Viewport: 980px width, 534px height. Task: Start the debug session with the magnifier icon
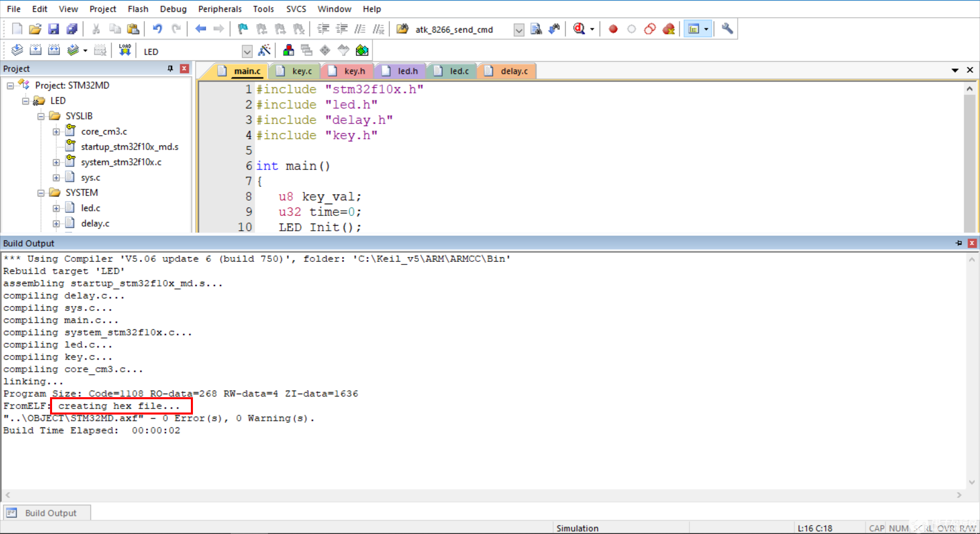click(x=579, y=29)
